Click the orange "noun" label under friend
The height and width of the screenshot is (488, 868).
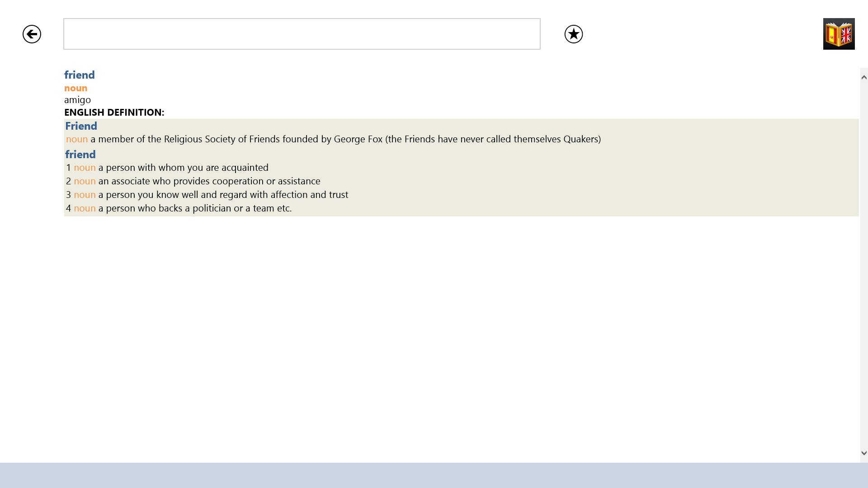click(x=75, y=88)
